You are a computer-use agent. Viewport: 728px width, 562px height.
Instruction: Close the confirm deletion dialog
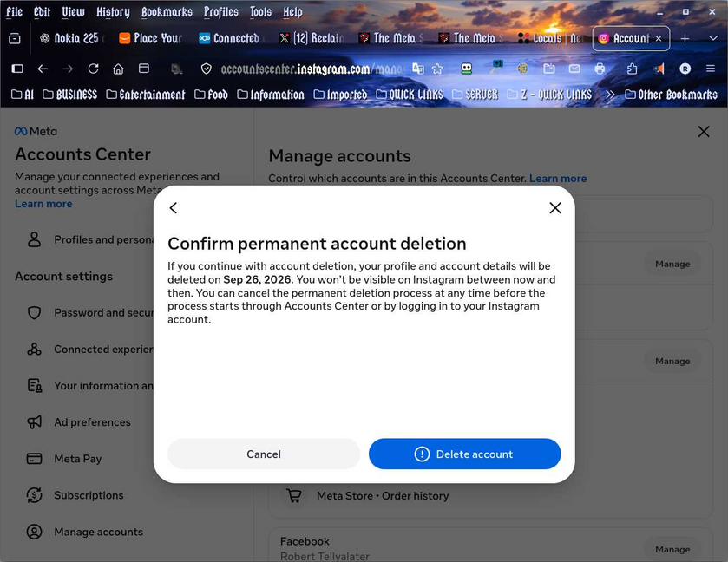555,208
